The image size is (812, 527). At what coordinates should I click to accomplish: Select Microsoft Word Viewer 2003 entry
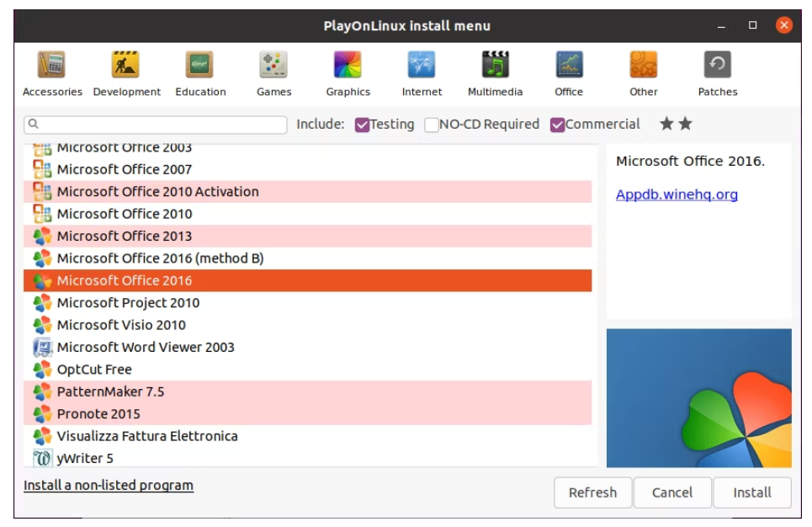click(308, 347)
